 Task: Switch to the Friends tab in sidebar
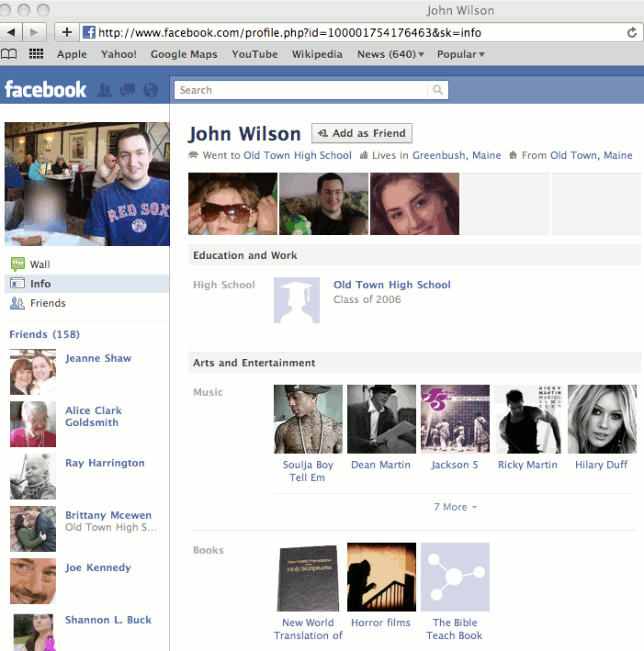87,303
